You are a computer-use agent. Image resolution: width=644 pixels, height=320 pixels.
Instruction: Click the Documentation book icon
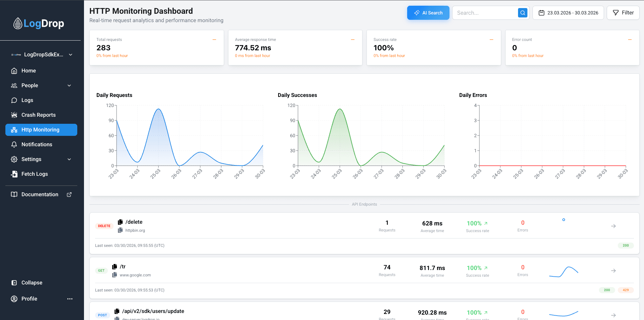point(14,195)
